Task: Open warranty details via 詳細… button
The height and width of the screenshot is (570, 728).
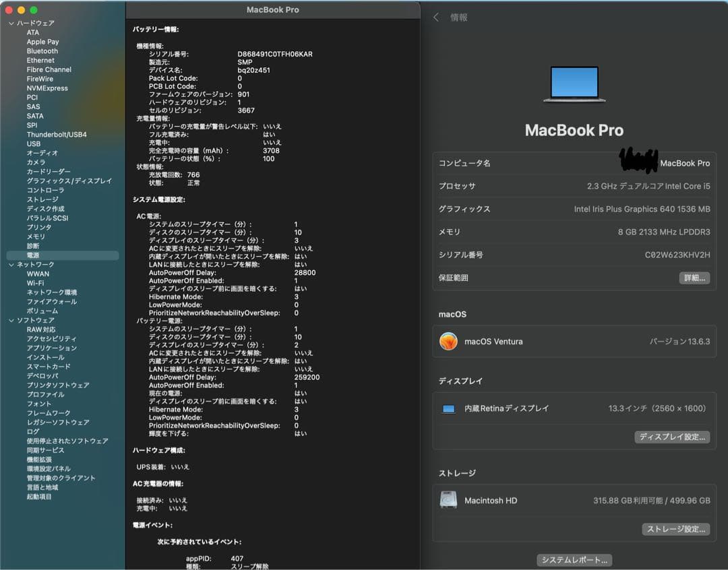Action: (694, 278)
